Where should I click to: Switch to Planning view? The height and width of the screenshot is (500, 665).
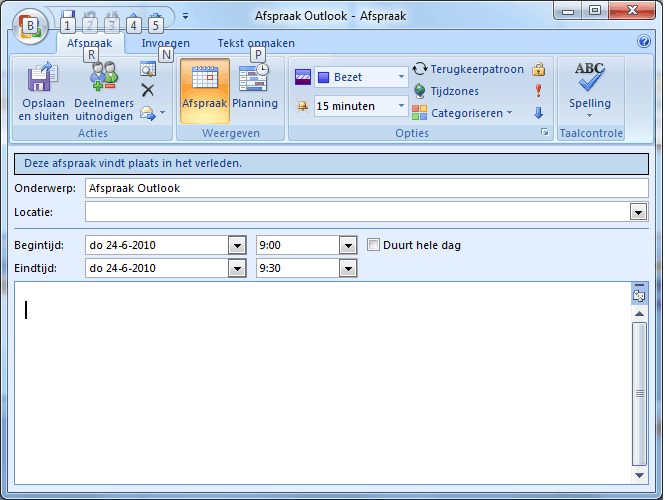click(255, 91)
